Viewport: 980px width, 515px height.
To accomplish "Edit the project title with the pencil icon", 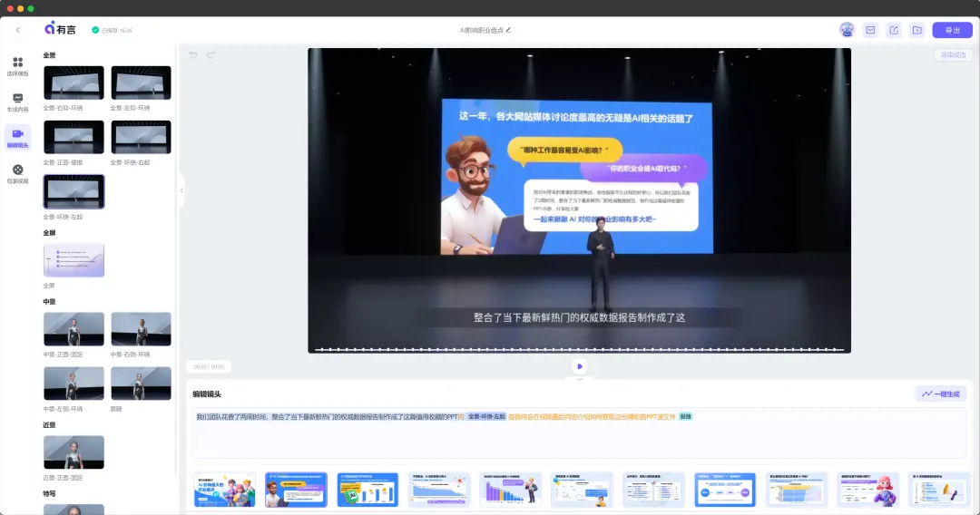I will pos(509,29).
